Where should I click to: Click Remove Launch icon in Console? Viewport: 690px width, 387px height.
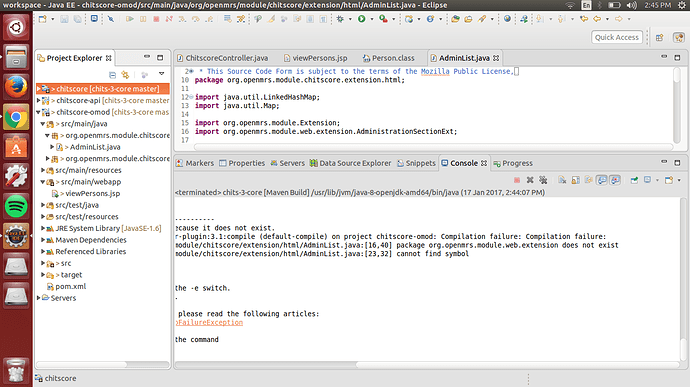530,180
